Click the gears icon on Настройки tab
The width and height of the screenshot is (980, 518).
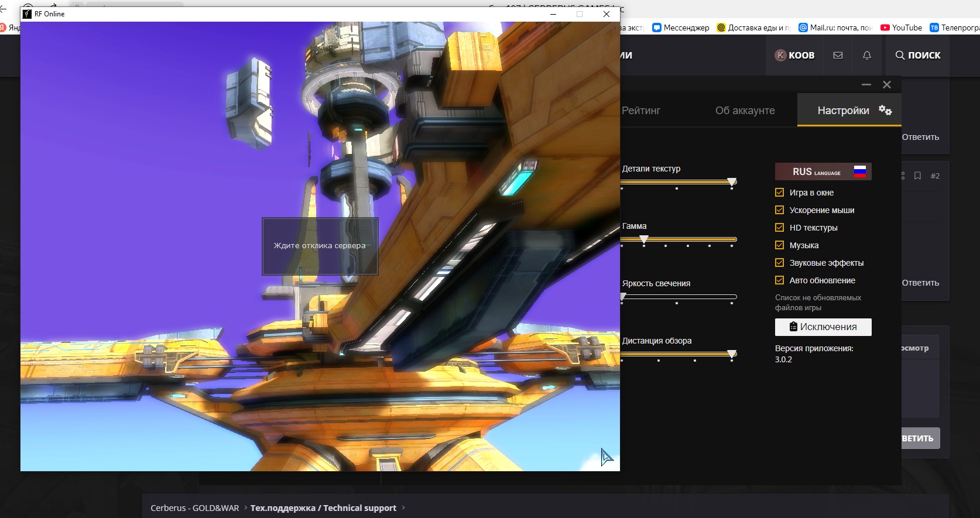[885, 110]
